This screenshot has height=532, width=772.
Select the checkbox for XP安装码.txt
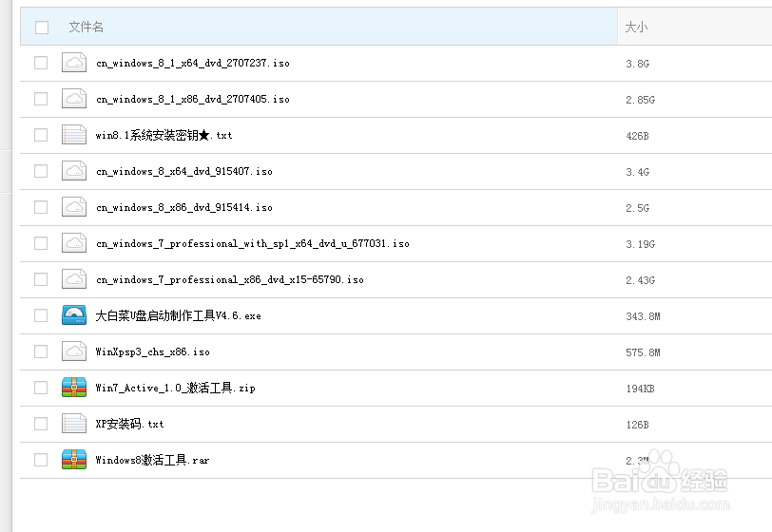41,424
